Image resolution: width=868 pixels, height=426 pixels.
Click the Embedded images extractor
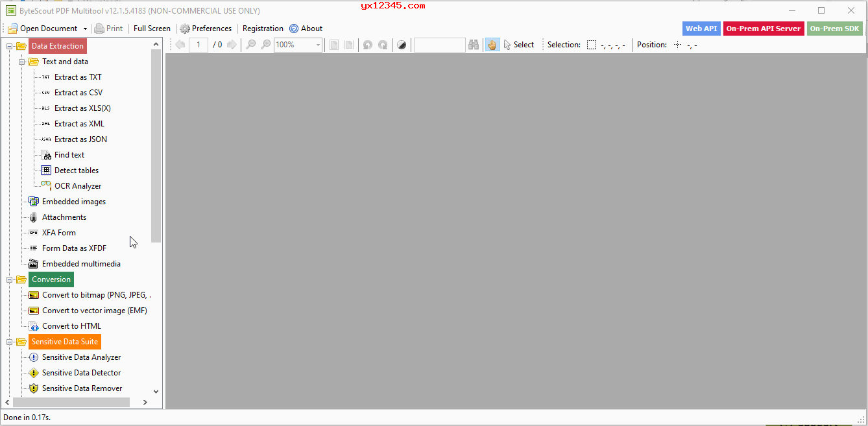click(73, 201)
